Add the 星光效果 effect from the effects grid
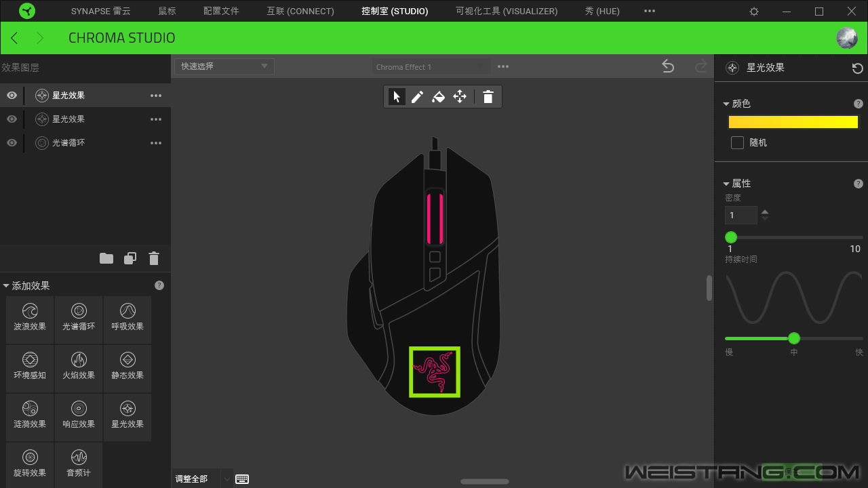 [127, 417]
